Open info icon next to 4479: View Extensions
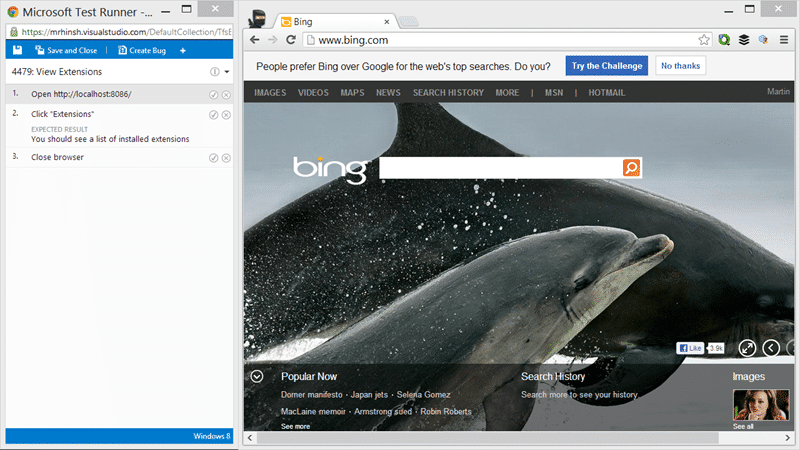Screen dimensions: 800x450 point(215,72)
